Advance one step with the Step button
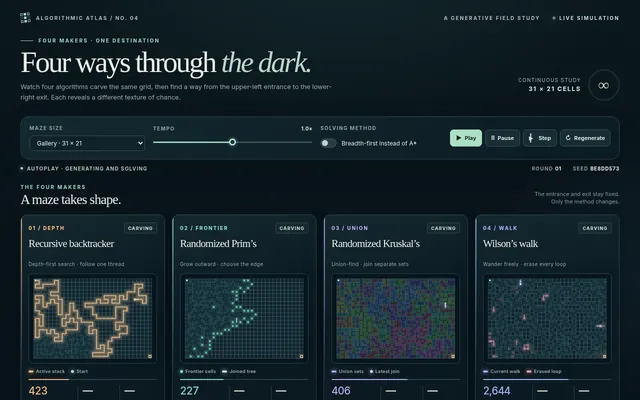Viewport: 640px width, 400px height. (x=540, y=138)
